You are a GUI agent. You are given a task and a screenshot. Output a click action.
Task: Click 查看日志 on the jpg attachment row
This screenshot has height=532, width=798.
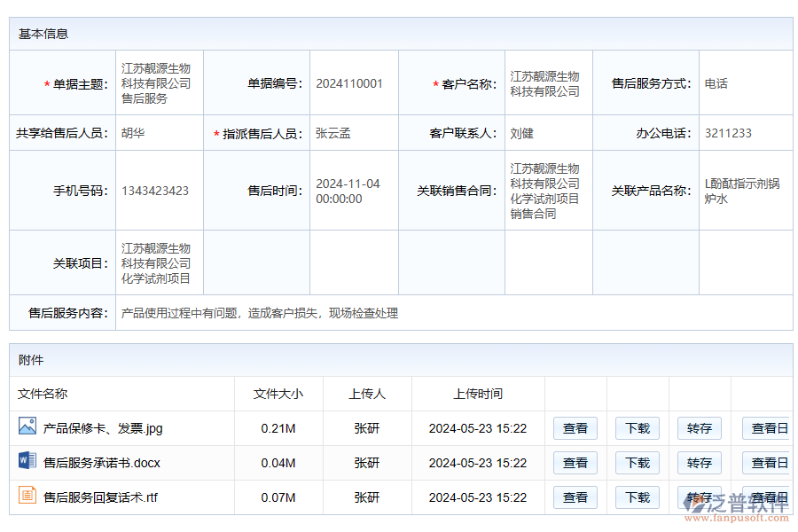(768, 428)
